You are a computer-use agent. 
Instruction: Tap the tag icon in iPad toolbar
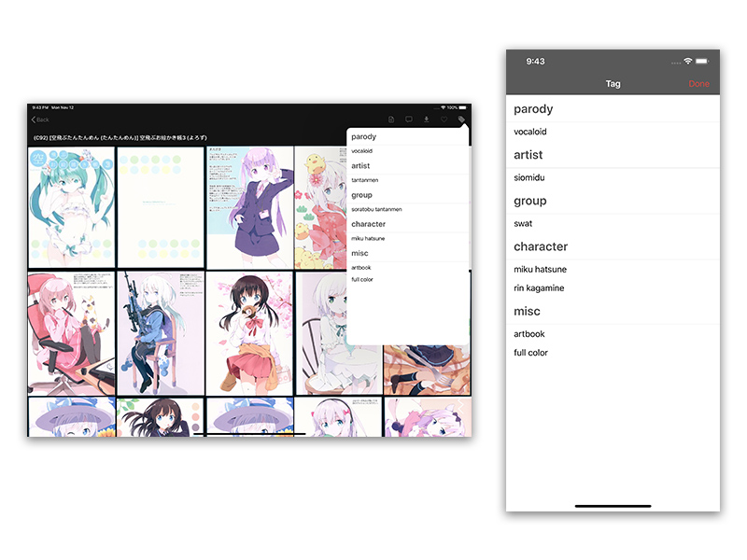click(461, 119)
